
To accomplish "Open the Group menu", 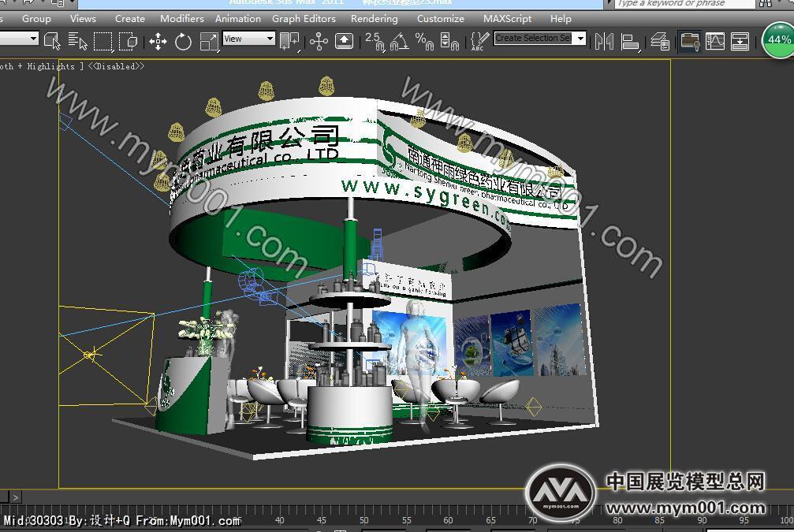I will (36, 19).
